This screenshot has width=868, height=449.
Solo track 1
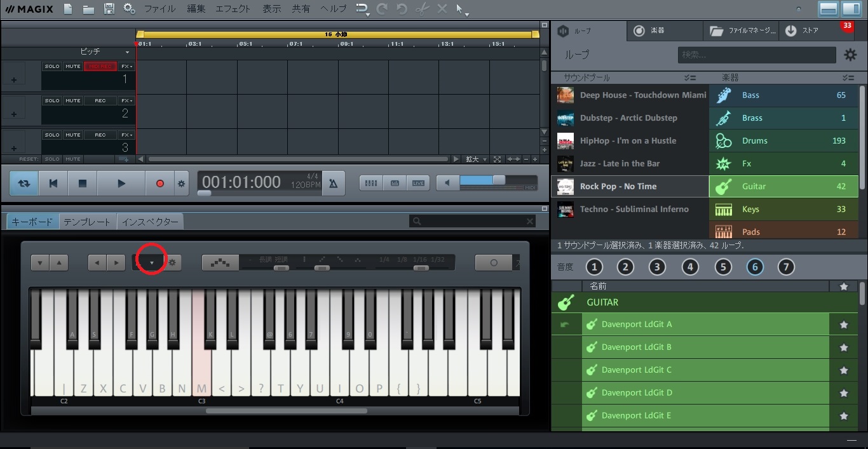click(x=52, y=67)
